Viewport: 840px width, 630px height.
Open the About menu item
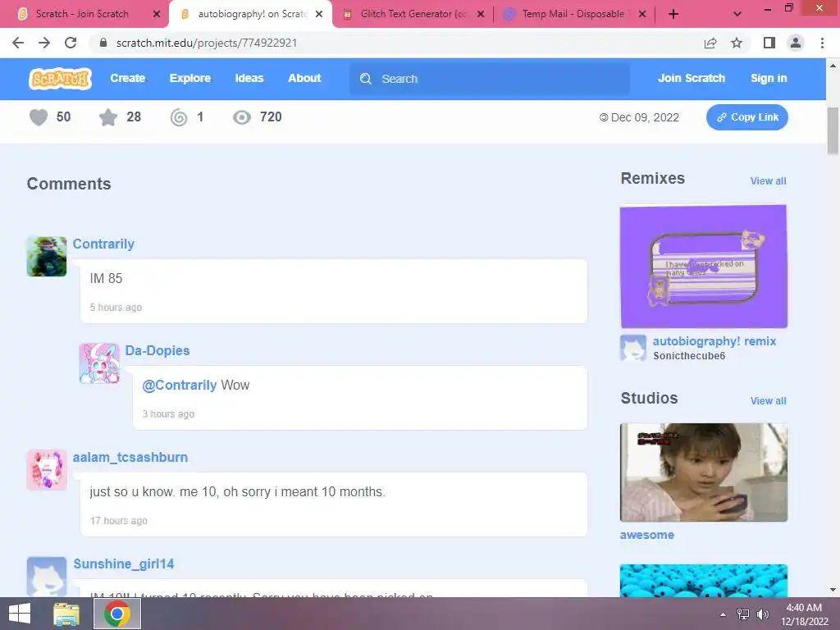[x=304, y=78]
